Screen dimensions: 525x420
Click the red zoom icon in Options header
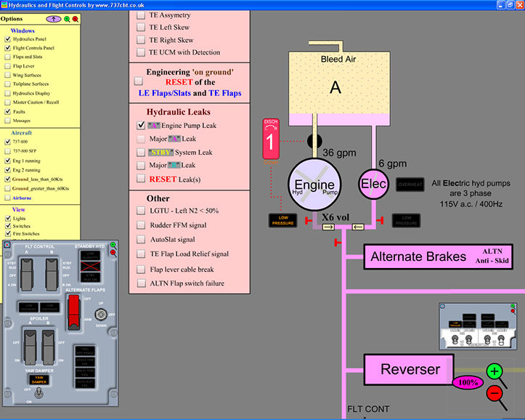[x=75, y=18]
